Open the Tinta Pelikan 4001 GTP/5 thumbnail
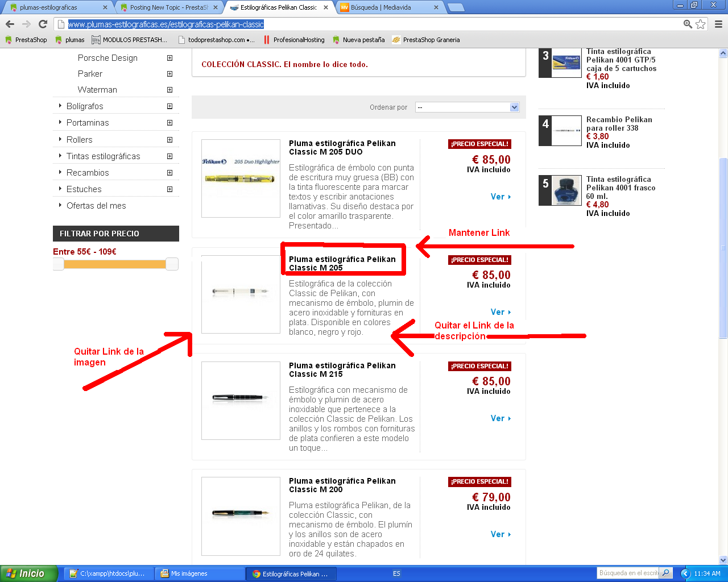This screenshot has width=728, height=582. click(566, 63)
